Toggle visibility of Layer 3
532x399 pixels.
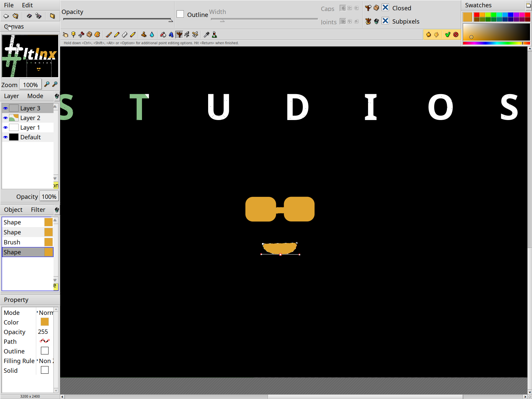[6, 108]
